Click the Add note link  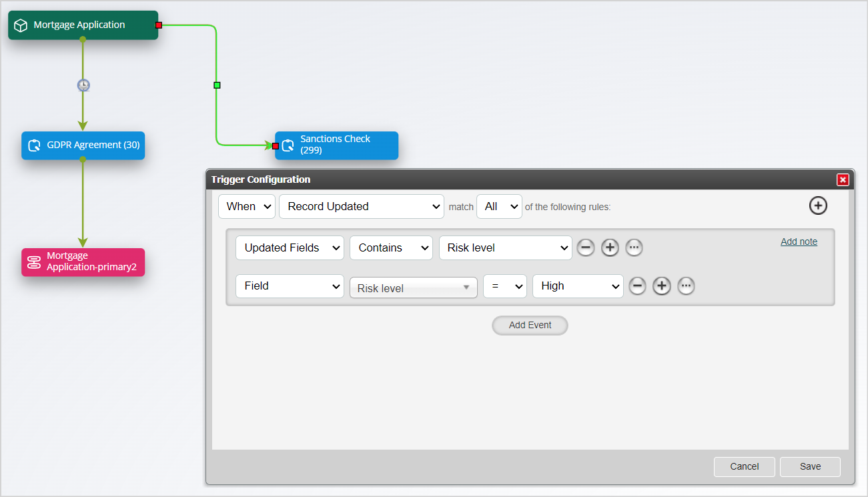[x=799, y=241]
